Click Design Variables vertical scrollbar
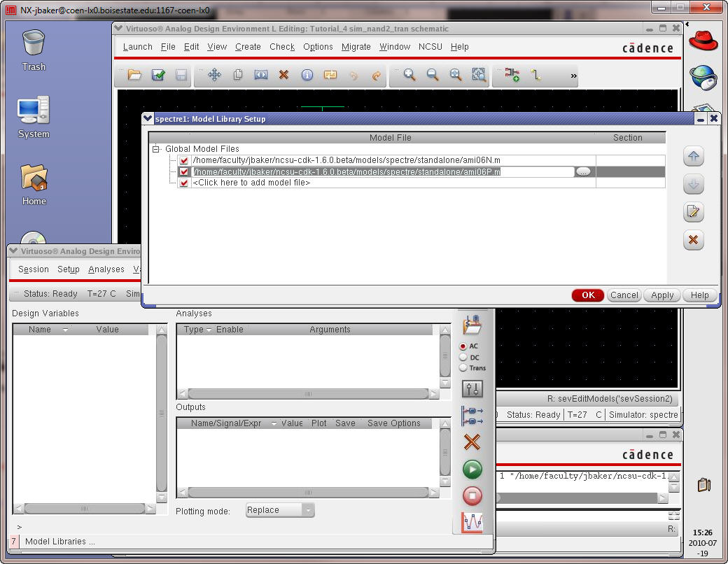The height and width of the screenshot is (564, 728). tap(162, 413)
